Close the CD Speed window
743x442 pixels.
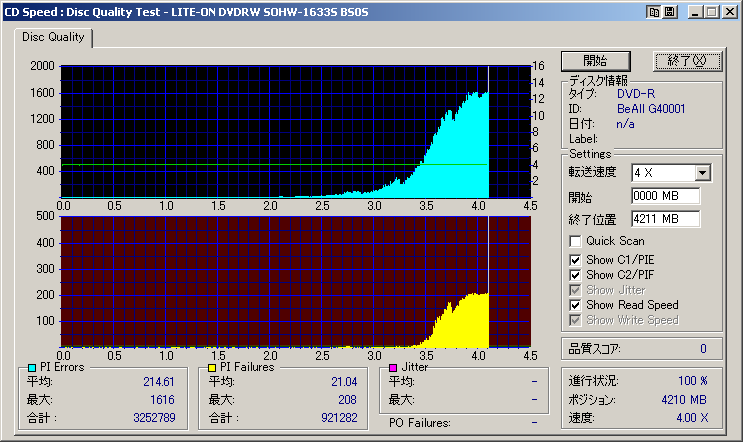(x=729, y=12)
